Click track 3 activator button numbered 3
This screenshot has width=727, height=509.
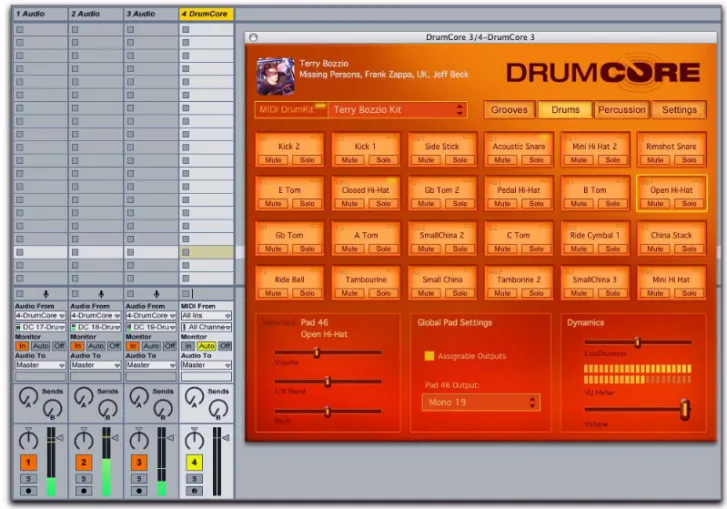pos(139,462)
